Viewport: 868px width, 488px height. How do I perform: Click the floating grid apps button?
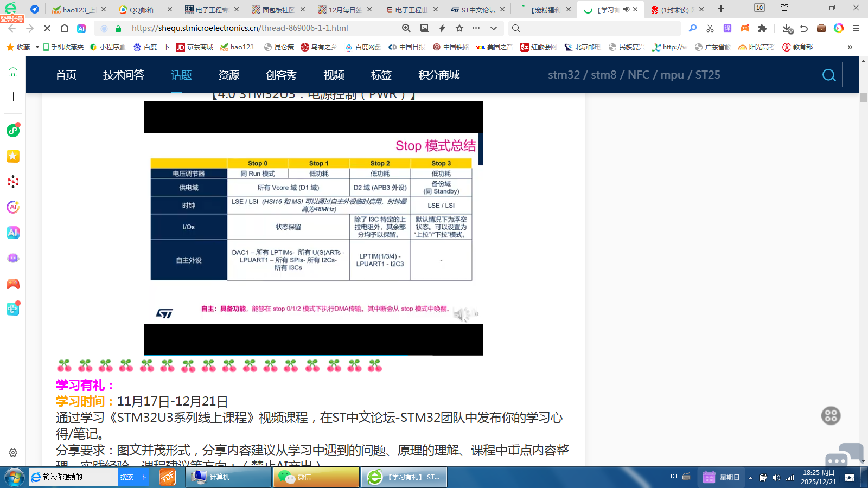point(831,416)
